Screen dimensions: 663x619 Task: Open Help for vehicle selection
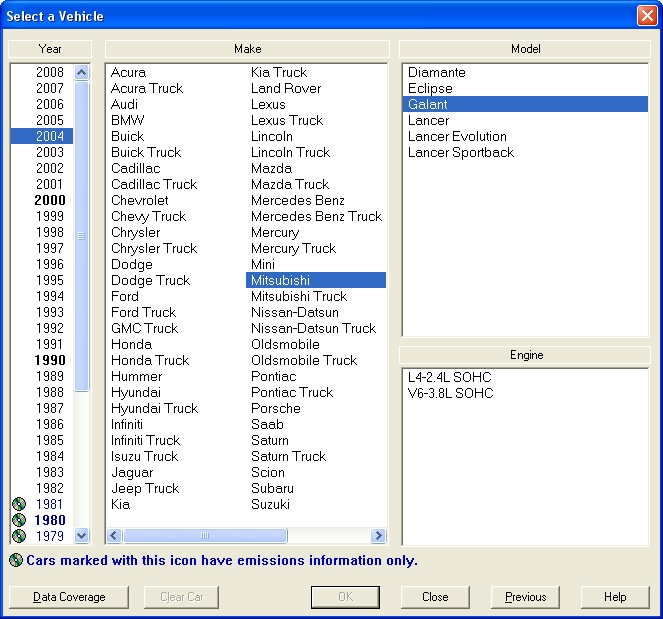[615, 597]
